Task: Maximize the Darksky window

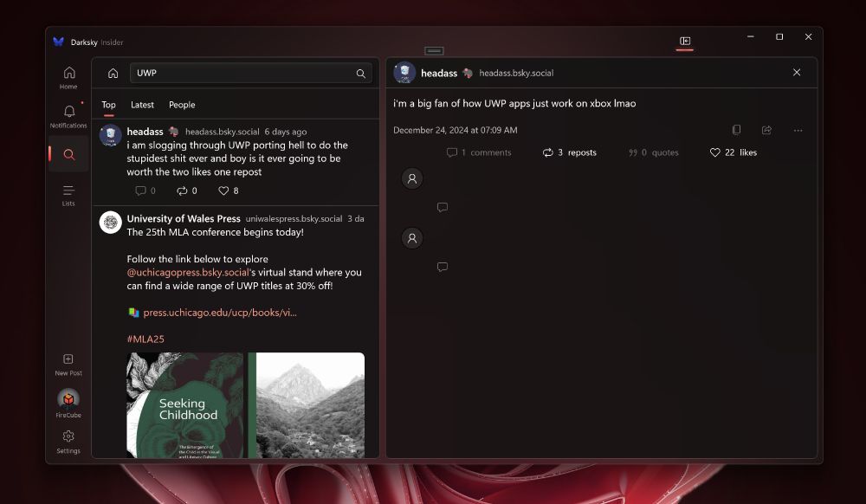Action: pyautogui.click(x=779, y=37)
